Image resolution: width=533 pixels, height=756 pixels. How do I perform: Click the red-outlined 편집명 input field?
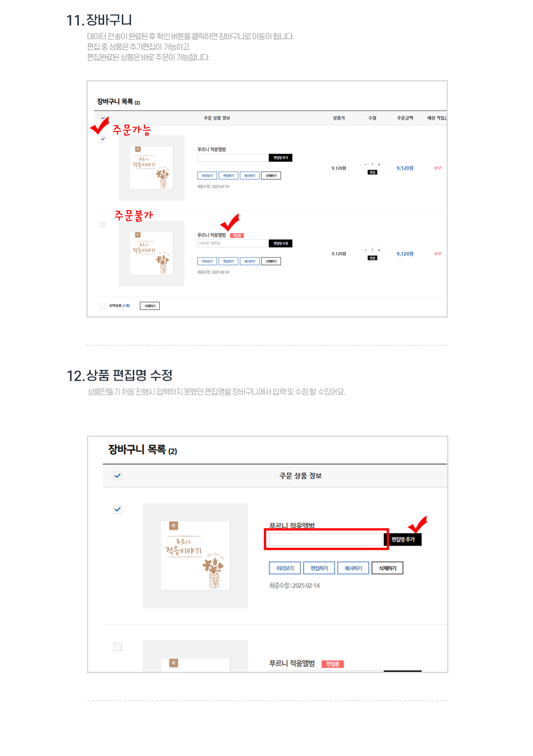(x=326, y=539)
